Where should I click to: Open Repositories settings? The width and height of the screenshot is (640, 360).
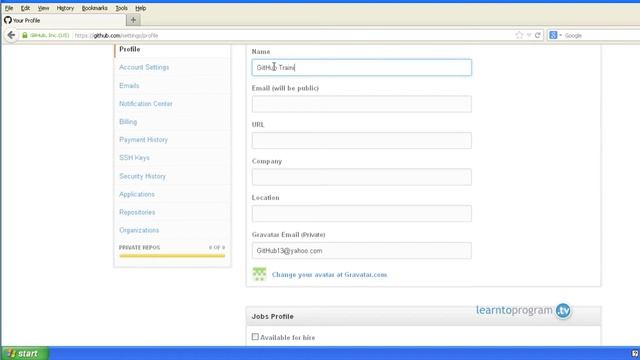(137, 212)
